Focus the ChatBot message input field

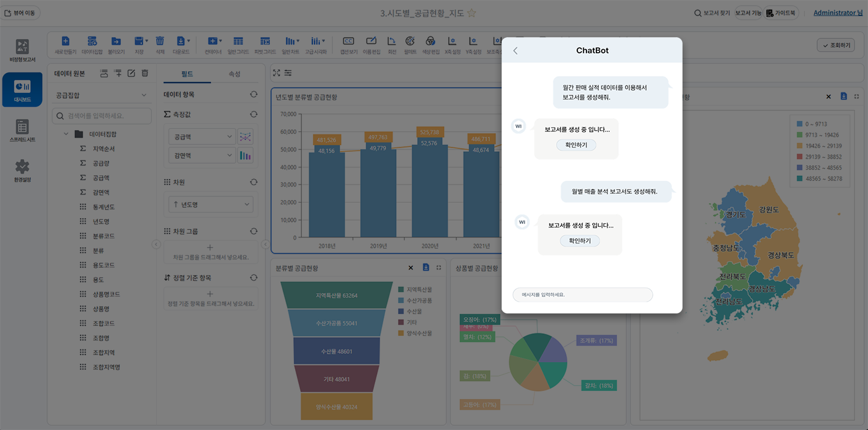click(583, 295)
